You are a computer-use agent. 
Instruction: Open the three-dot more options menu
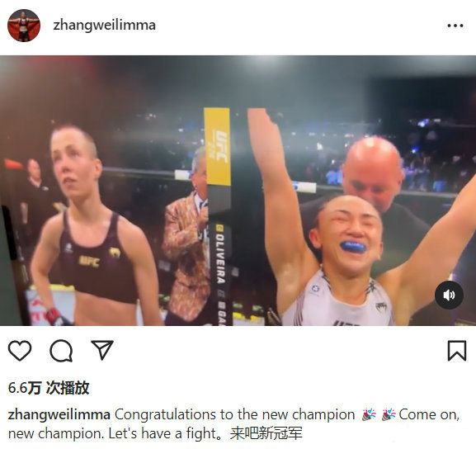click(455, 26)
